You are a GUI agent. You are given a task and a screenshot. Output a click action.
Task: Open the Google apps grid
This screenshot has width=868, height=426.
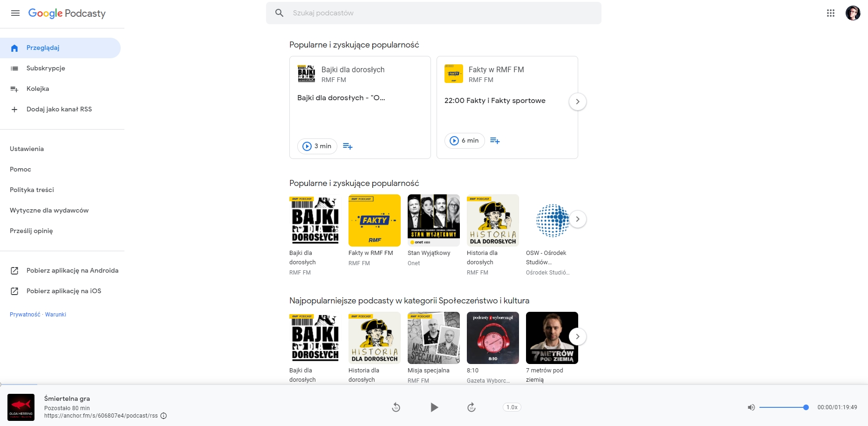tap(830, 13)
